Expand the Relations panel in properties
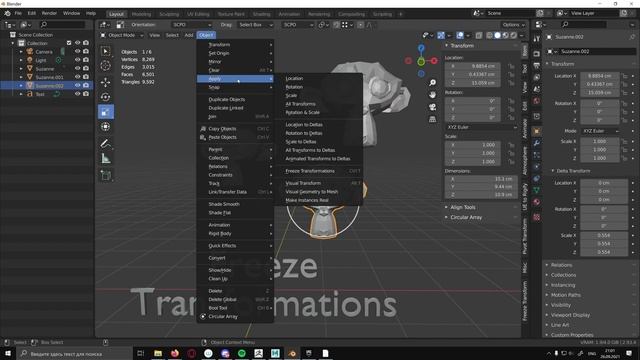This screenshot has height=360, width=640. click(561, 265)
